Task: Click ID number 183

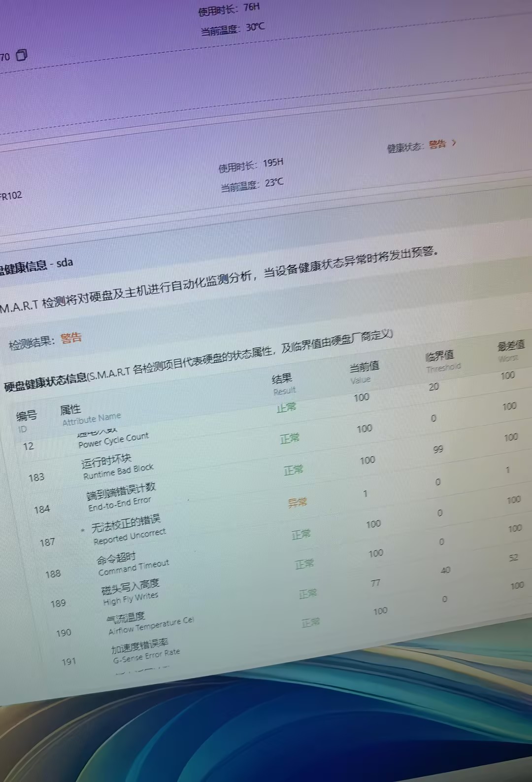Action: 36,477
